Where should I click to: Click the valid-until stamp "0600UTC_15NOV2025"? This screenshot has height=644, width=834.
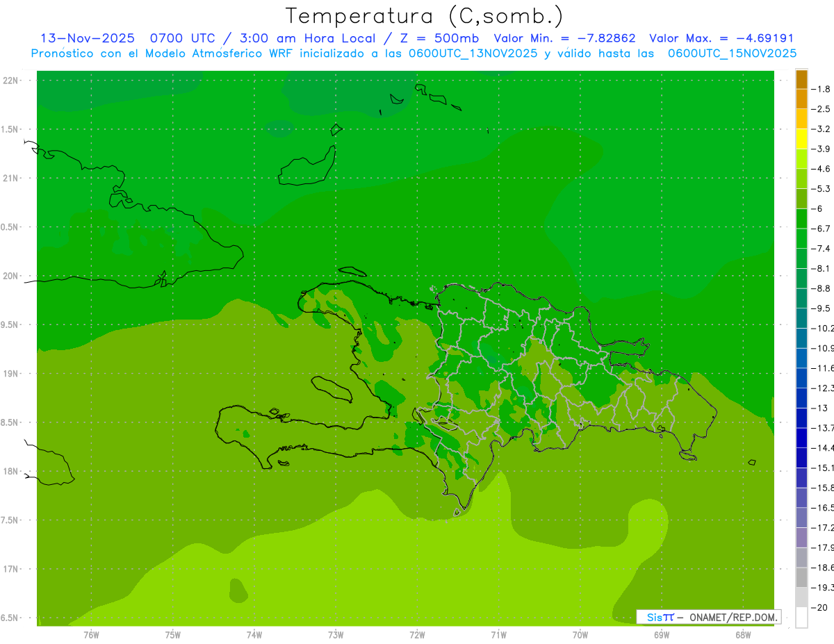pos(732,53)
